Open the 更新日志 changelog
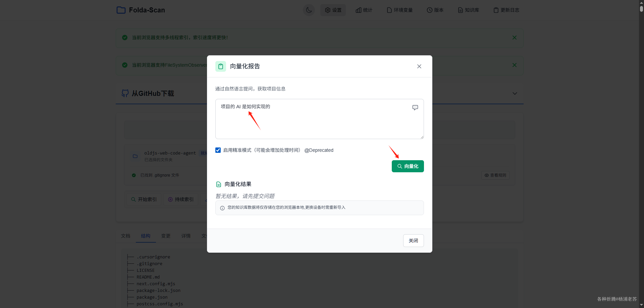Image resolution: width=644 pixels, height=308 pixels. click(x=506, y=10)
